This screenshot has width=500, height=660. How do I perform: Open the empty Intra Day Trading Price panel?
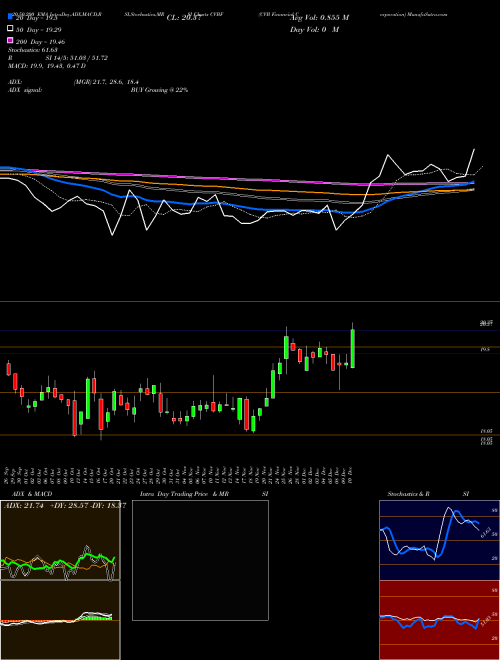[200, 560]
